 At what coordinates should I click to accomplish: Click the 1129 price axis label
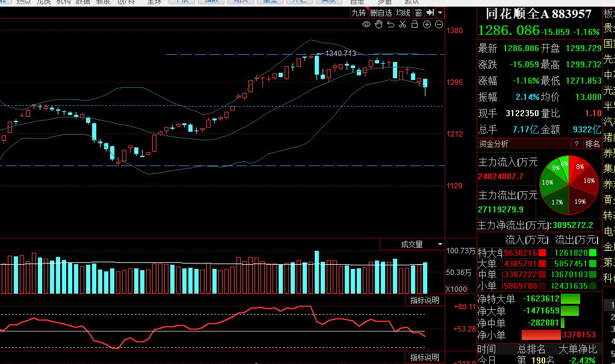pos(454,186)
